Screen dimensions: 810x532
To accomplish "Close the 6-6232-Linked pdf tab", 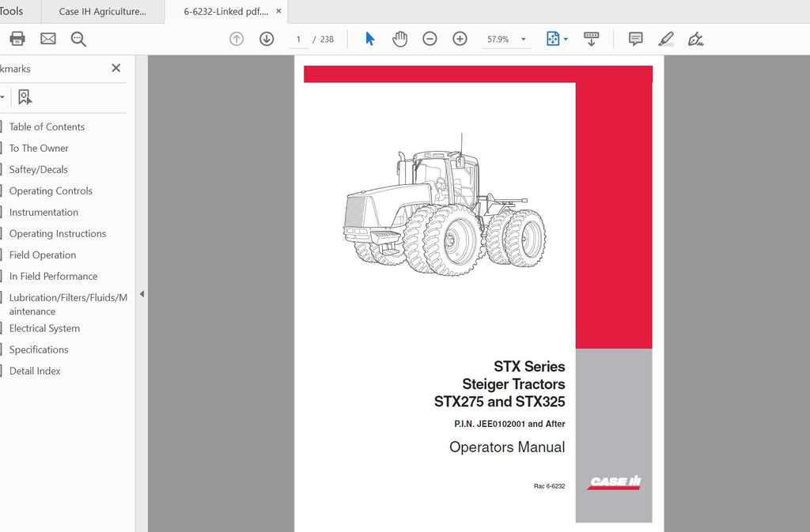I will pos(278,12).
